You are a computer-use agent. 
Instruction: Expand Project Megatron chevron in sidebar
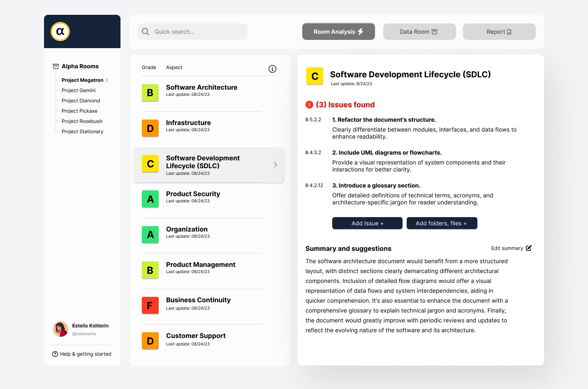[107, 80]
